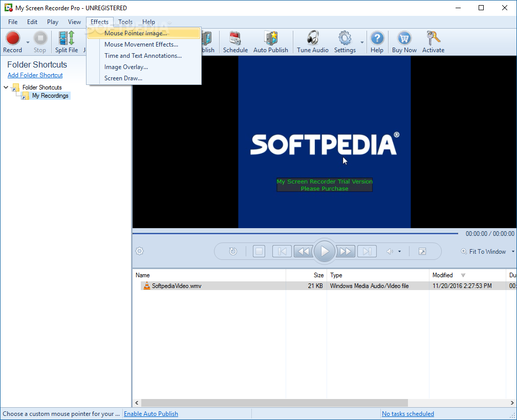This screenshot has width=517, height=420.
Task: Click the No tasks scheduled link
Action: coord(407,414)
